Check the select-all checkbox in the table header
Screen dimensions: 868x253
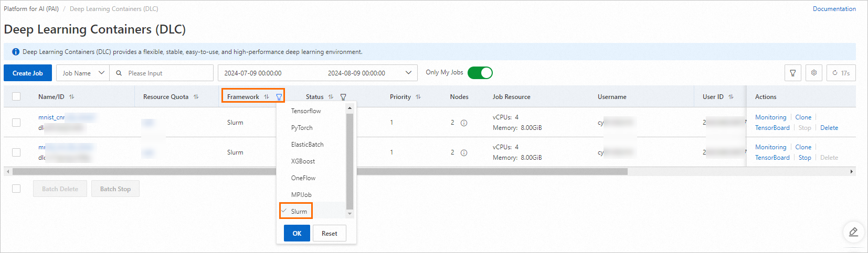click(16, 96)
